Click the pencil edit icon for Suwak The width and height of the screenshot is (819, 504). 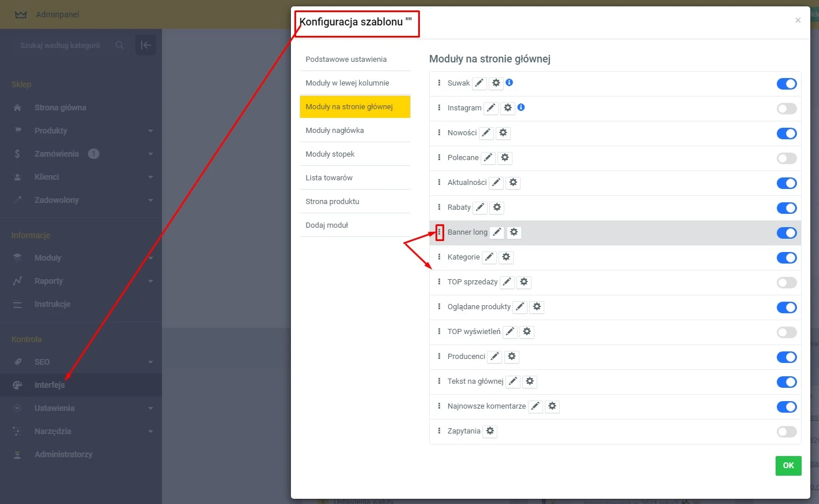[479, 83]
